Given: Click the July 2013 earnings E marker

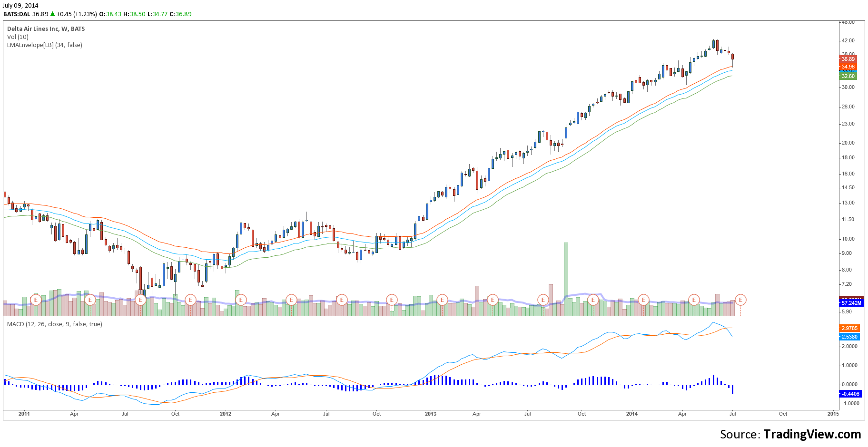Looking at the screenshot, I should click(x=543, y=300).
